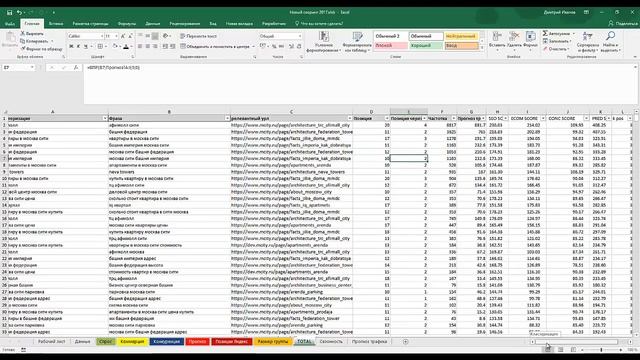Paste from the clipboard (Вставить)
Screen dimensions: 640x360
(x=10, y=41)
